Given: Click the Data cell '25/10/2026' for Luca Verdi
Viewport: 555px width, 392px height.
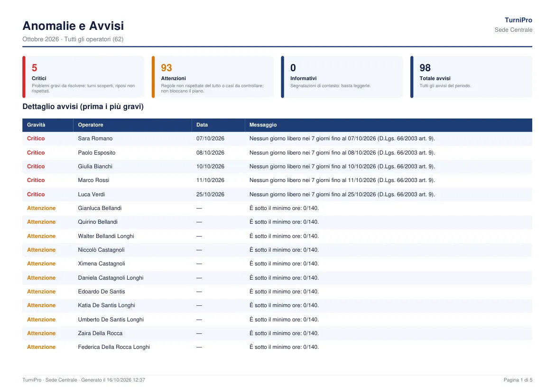Looking at the screenshot, I should pyautogui.click(x=210, y=195).
